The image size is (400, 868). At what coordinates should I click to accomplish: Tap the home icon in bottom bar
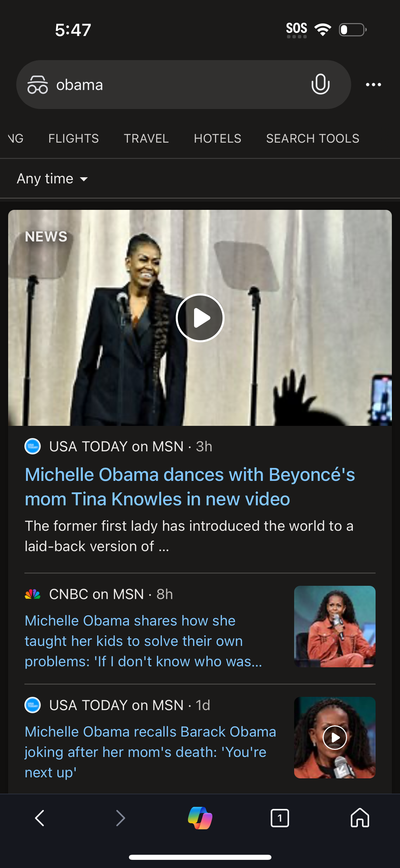[x=360, y=818]
